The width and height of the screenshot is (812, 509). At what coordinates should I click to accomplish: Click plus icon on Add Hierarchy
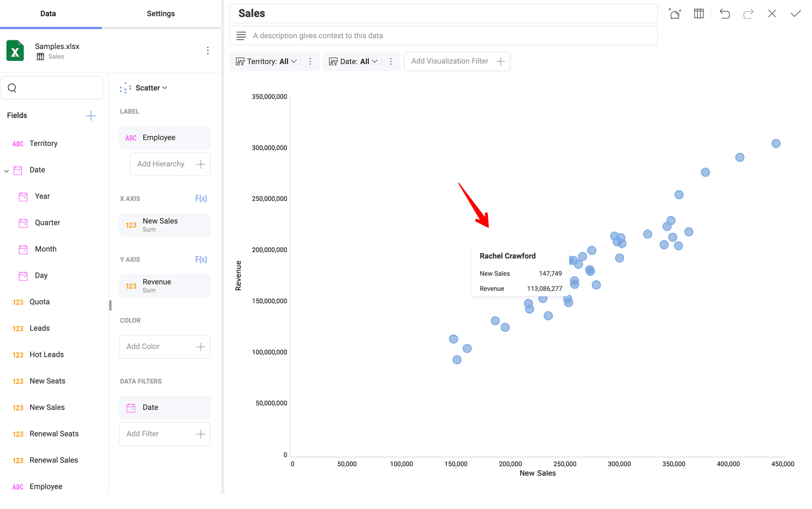pyautogui.click(x=201, y=164)
